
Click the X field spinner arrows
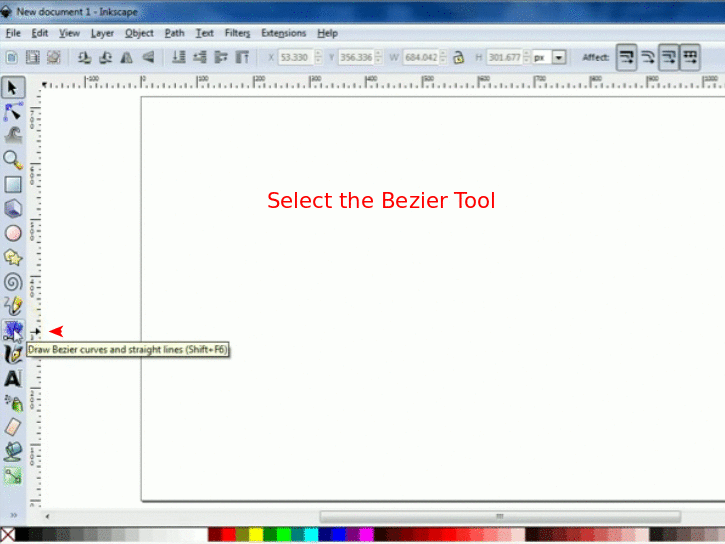pyautogui.click(x=318, y=57)
